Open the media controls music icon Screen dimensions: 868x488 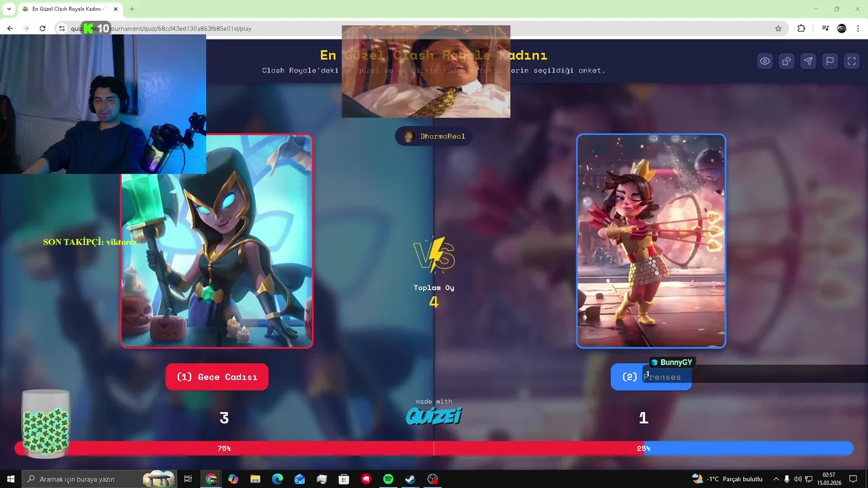point(825,28)
